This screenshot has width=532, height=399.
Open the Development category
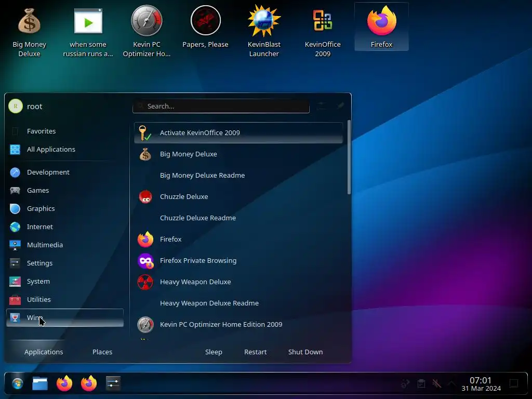(65, 172)
